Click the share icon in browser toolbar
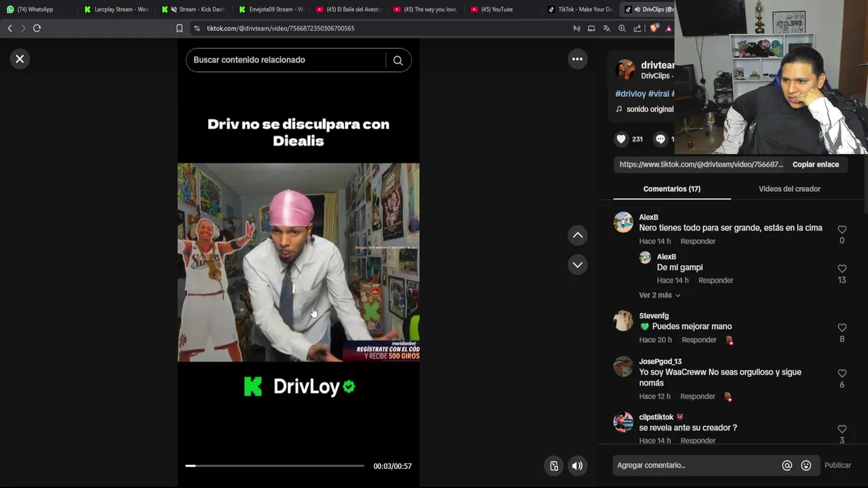 click(x=637, y=28)
